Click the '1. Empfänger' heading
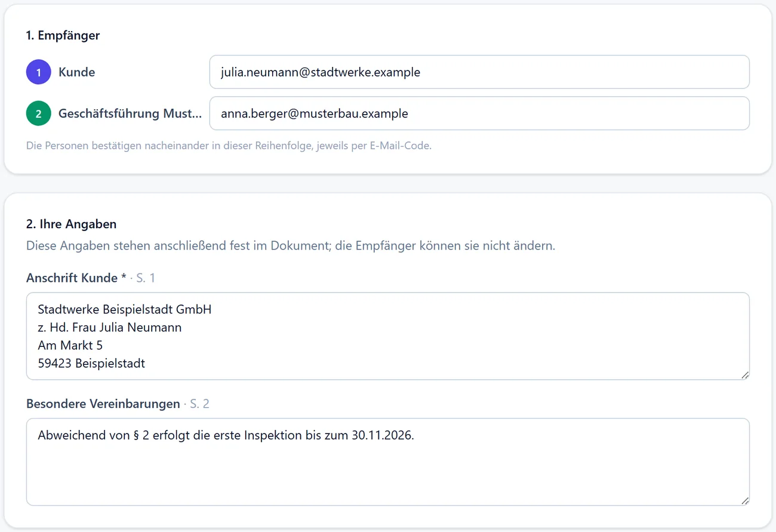 63,35
